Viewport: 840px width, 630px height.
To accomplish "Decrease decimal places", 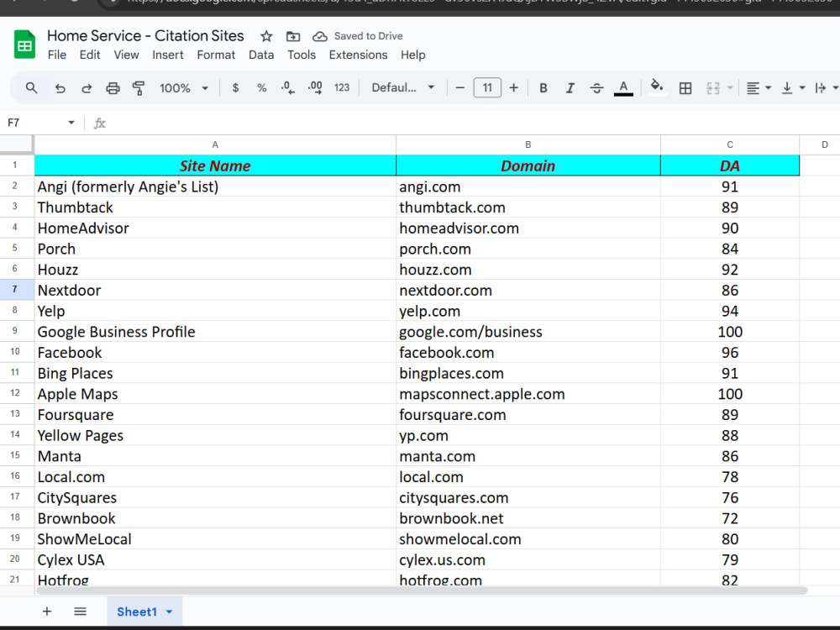I will (x=287, y=88).
